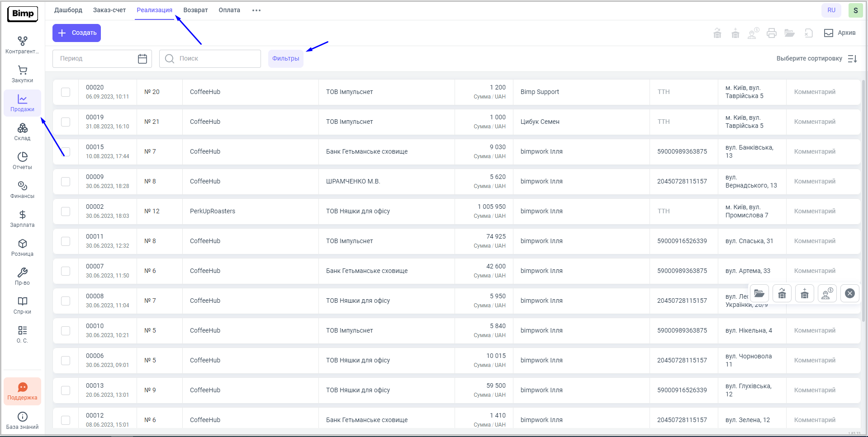This screenshot has height=437, width=868.
Task: Open the Период calendar date picker
Action: click(142, 59)
